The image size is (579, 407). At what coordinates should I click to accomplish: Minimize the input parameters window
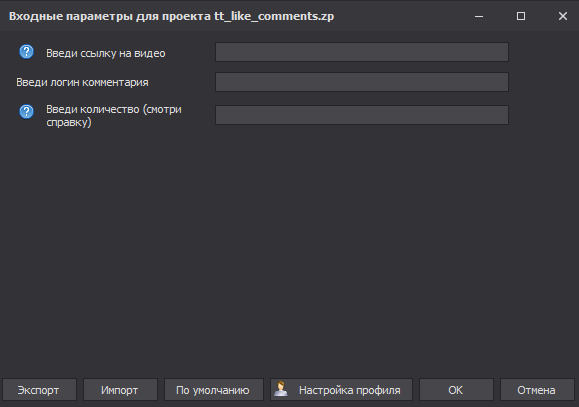(x=479, y=16)
